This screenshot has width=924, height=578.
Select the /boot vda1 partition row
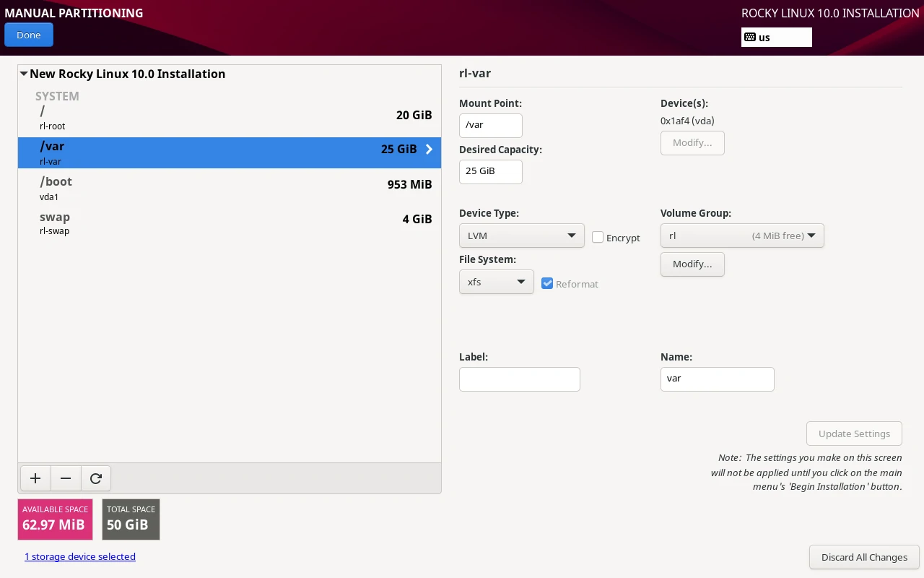(230, 188)
